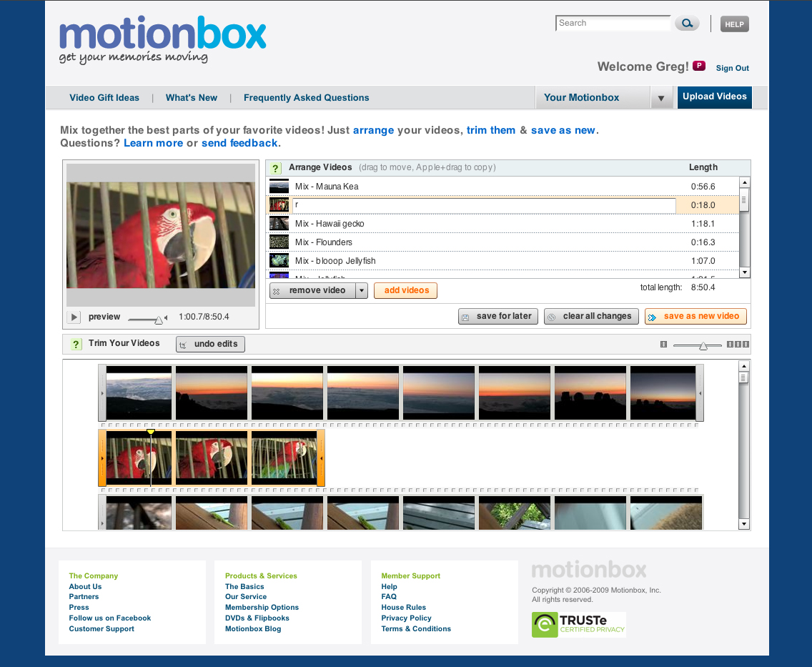Open the motionbox logo homepage
The width and height of the screenshot is (812, 667).
pyautogui.click(x=162, y=39)
